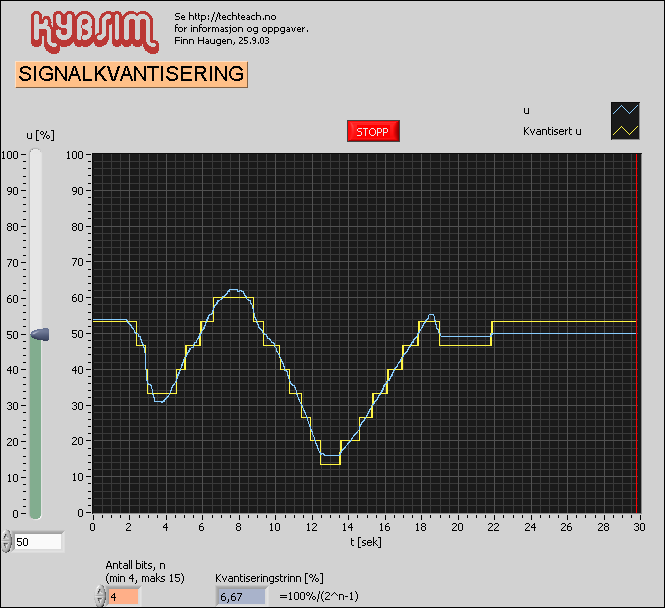Click the blue 'u' plot legend icon
Viewport: 665px width, 608px height.
625,111
